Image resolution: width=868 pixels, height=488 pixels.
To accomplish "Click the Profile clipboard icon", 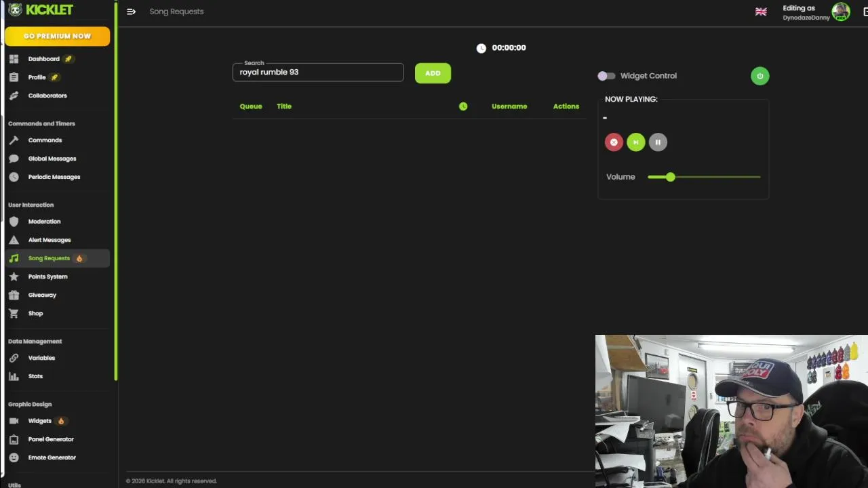I will click(14, 77).
